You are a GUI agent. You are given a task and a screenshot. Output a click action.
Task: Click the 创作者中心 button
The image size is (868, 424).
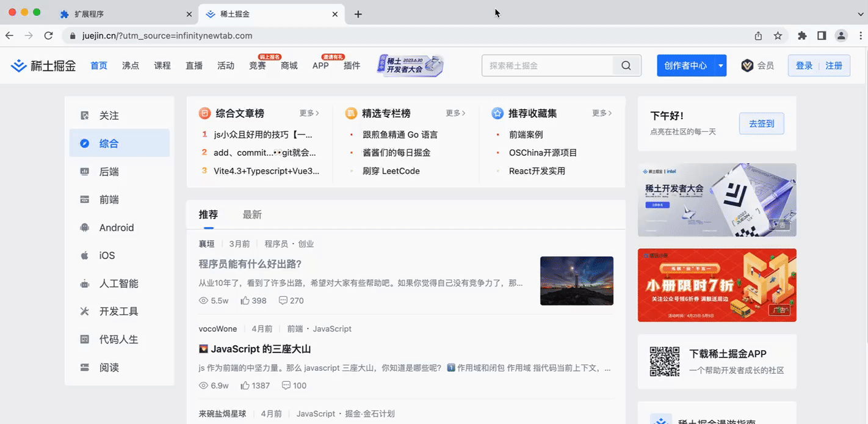(x=686, y=65)
